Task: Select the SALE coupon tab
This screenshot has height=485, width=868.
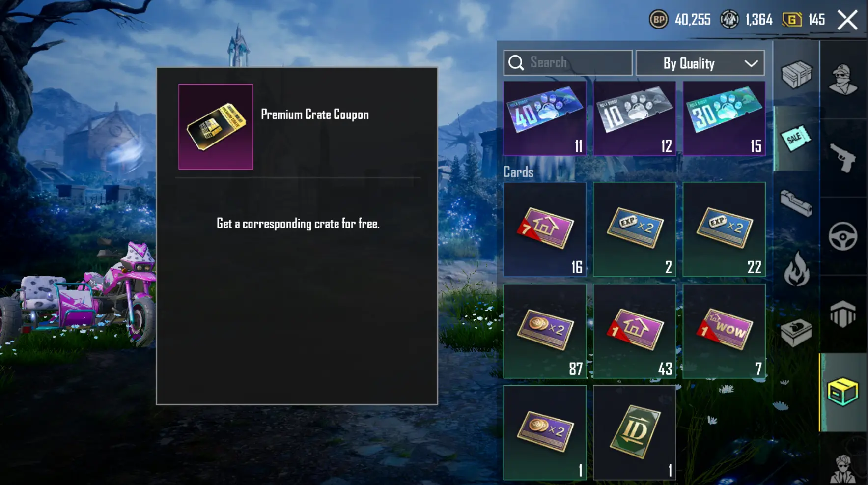Action: pos(796,138)
